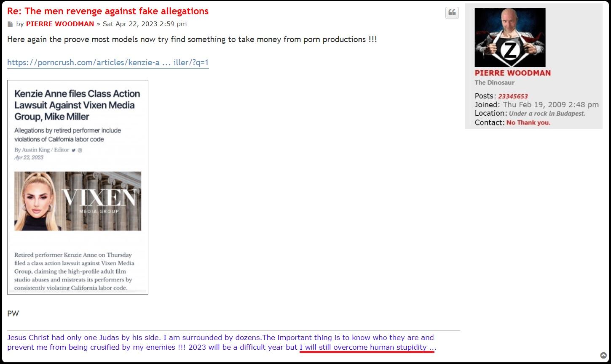
Task: Click underlined text about overcoming human stupidity
Action: [367, 348]
